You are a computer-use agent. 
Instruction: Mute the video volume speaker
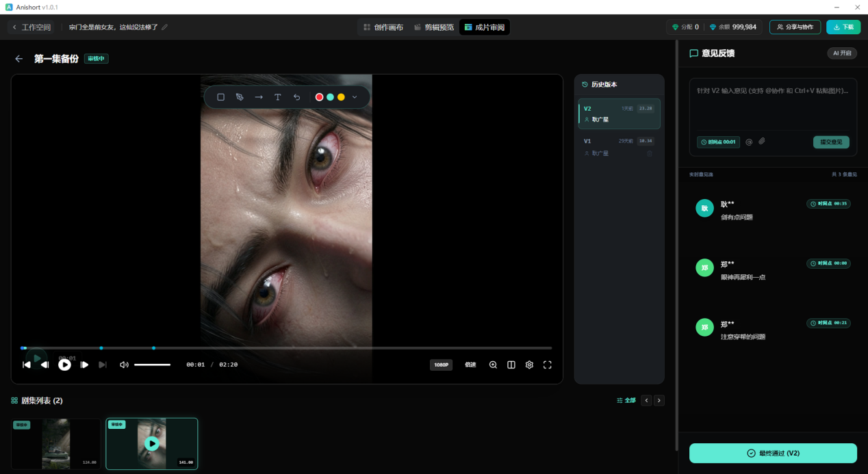[124, 365]
